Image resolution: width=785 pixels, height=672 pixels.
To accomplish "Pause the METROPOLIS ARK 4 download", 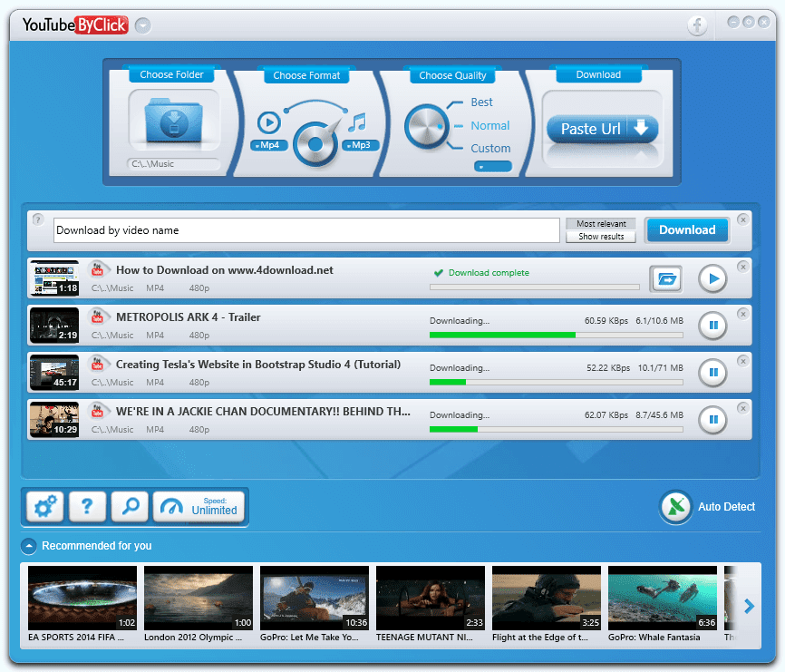I will 712,326.
